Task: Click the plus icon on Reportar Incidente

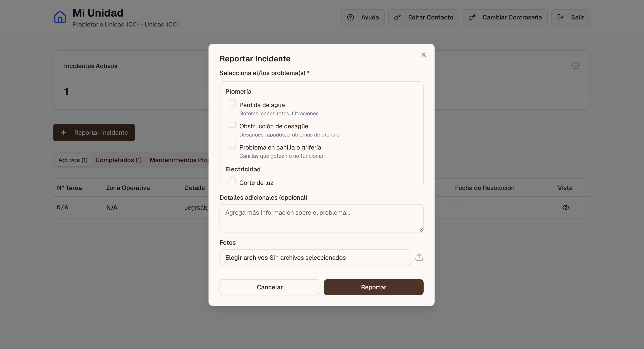Action: click(x=64, y=133)
